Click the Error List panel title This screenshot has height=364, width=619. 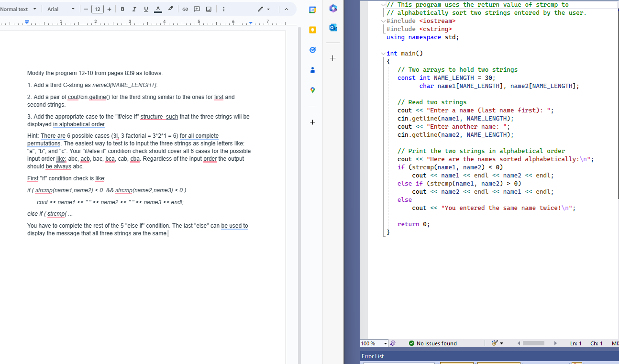pyautogui.click(x=373, y=356)
